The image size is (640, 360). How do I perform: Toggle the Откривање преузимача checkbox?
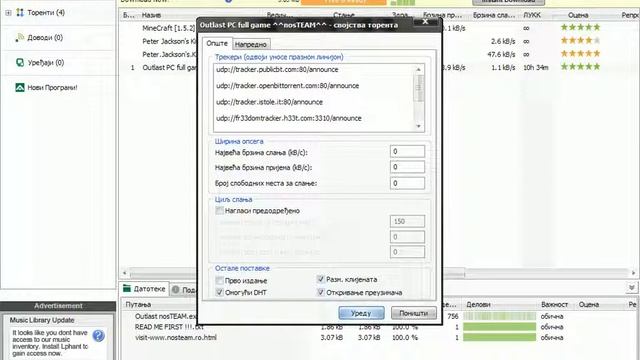[x=320, y=292]
